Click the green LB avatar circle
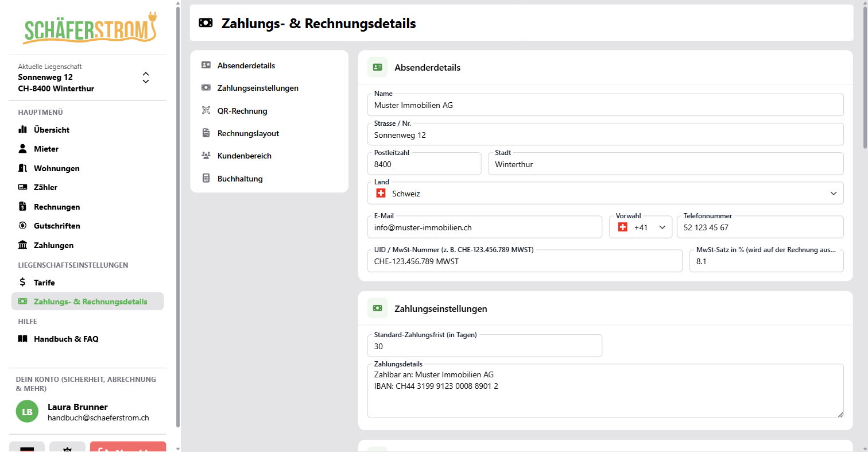The image size is (868, 452). (27, 412)
